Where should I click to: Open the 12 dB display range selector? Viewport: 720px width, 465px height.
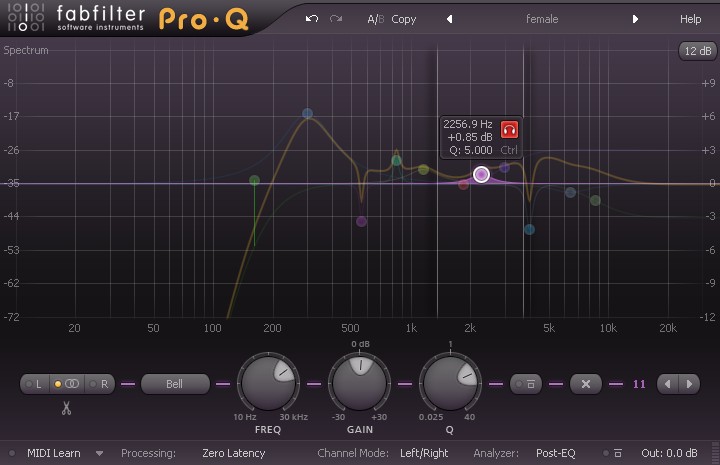coord(698,51)
